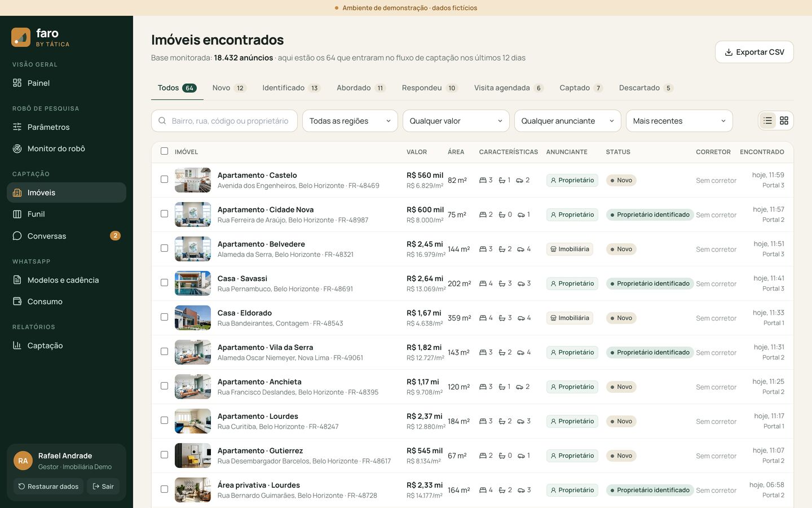Click the Monitor do robô radar icon
Image resolution: width=812 pixels, height=508 pixels.
(x=17, y=148)
